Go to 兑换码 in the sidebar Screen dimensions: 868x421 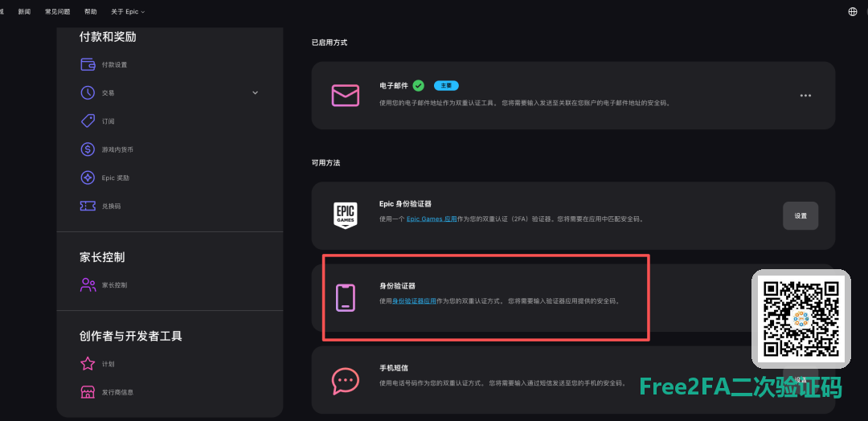point(111,206)
